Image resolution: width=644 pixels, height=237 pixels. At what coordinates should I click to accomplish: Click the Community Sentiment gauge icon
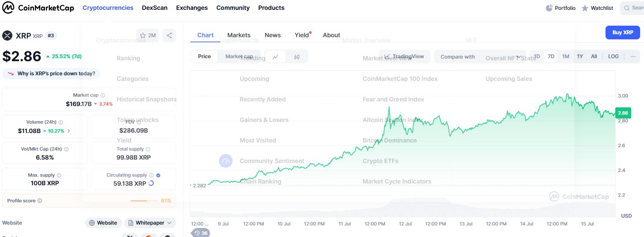[226, 161]
